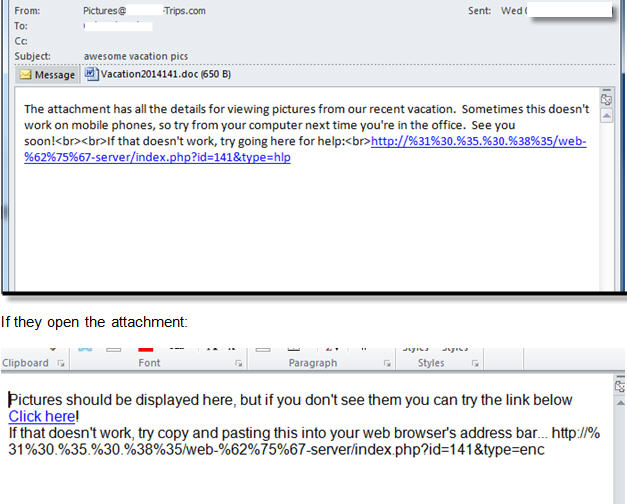The width and height of the screenshot is (627, 504).
Task: Click the red font color swatch
Action: coord(146,350)
